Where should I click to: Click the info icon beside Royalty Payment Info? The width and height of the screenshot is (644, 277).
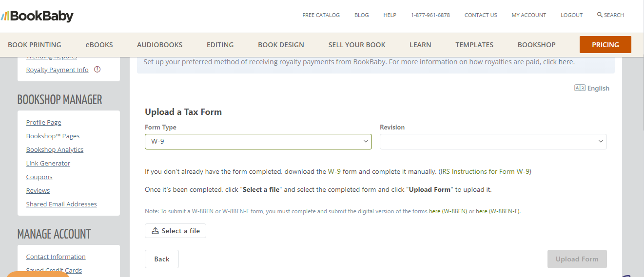(97, 70)
